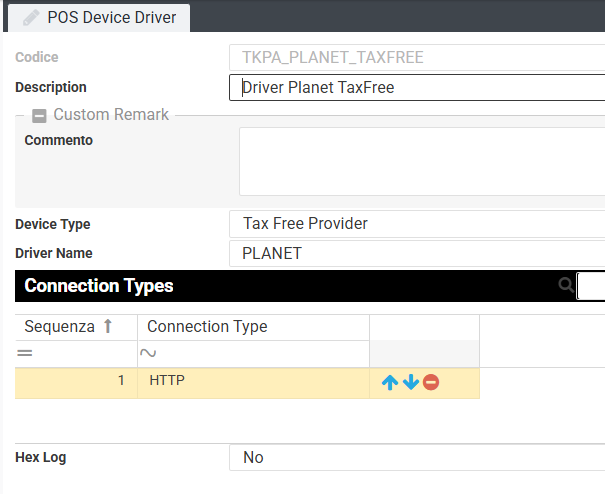Move the HTTP row up with the blue arrow

tap(390, 382)
